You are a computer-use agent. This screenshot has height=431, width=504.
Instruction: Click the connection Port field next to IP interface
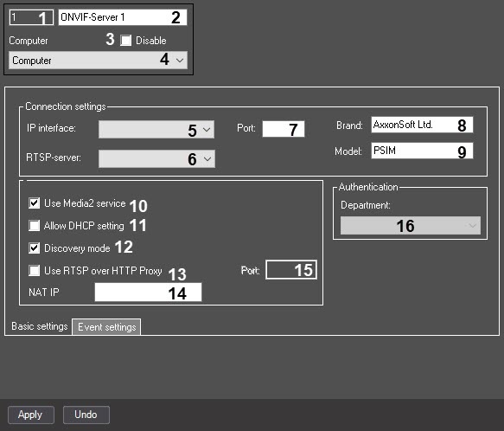[284, 129]
